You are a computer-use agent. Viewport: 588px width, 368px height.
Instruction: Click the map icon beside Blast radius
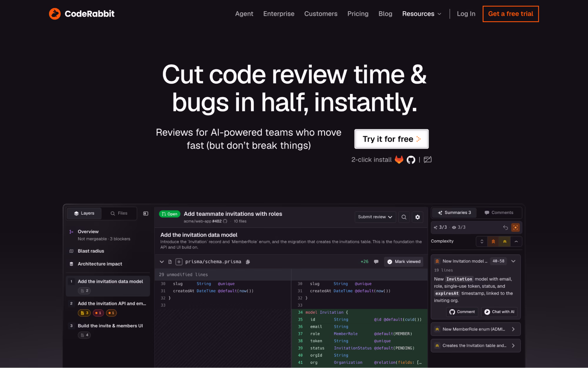click(71, 251)
